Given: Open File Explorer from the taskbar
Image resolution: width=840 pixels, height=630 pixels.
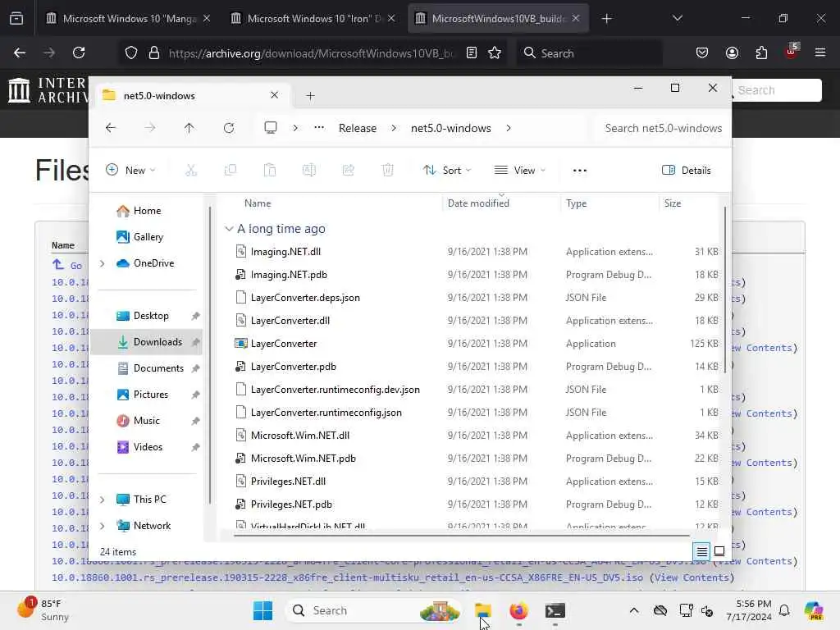Looking at the screenshot, I should tap(482, 610).
